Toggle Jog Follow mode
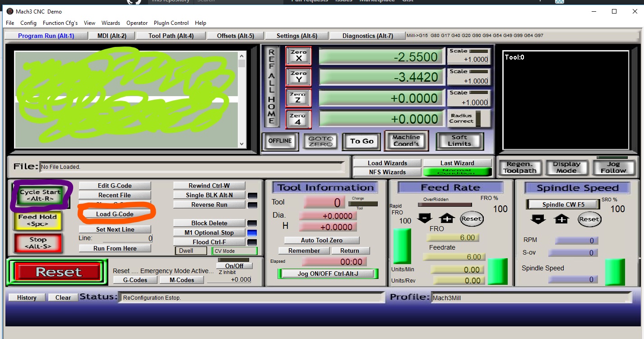Image resolution: width=644 pixels, height=339 pixels. coord(613,167)
